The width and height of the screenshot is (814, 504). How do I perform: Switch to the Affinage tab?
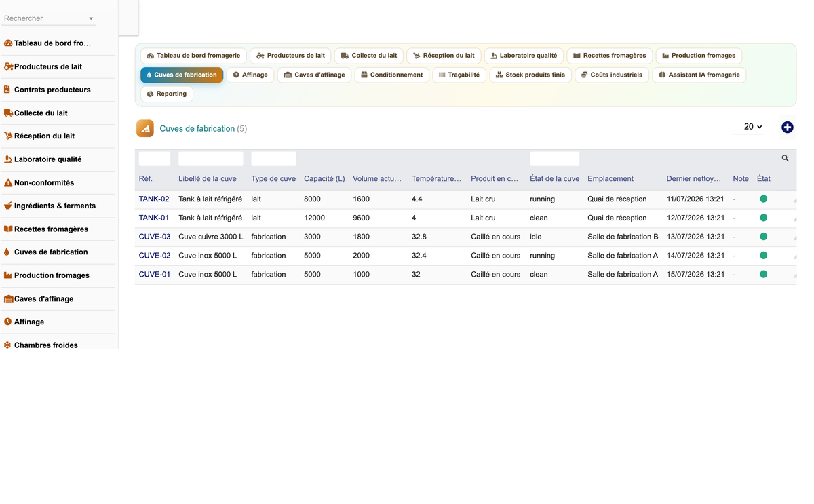click(250, 75)
